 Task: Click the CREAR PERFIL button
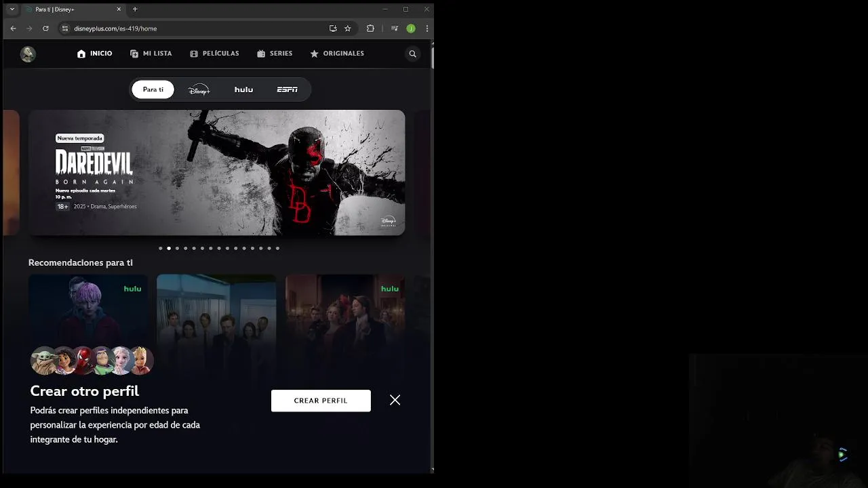coord(321,401)
